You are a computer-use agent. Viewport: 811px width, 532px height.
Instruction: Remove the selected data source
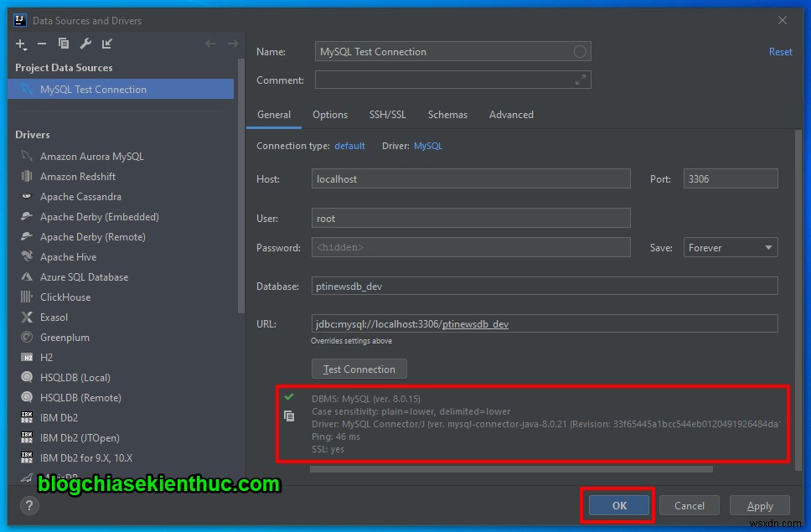click(41, 44)
